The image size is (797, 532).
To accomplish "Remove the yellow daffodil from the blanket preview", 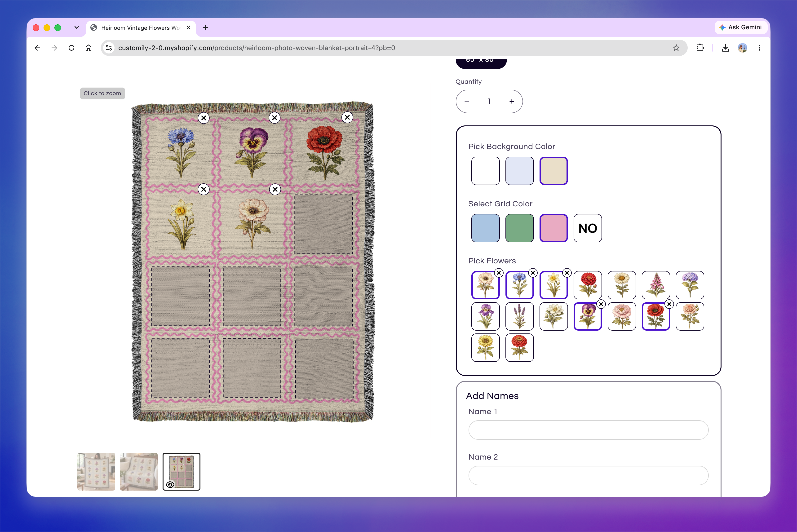I will pyautogui.click(x=204, y=189).
